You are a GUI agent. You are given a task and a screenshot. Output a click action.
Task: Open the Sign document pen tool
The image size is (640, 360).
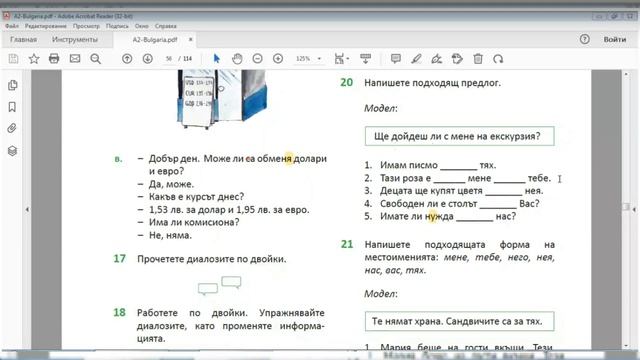(x=437, y=59)
